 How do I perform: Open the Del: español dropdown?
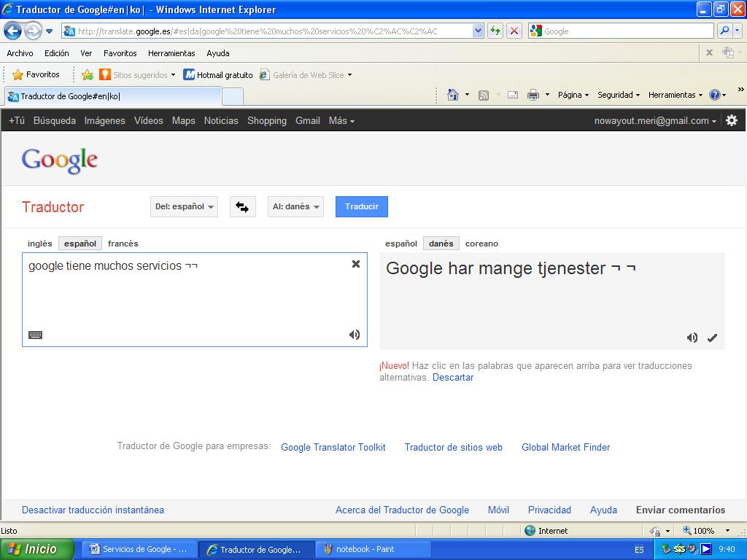click(x=184, y=206)
